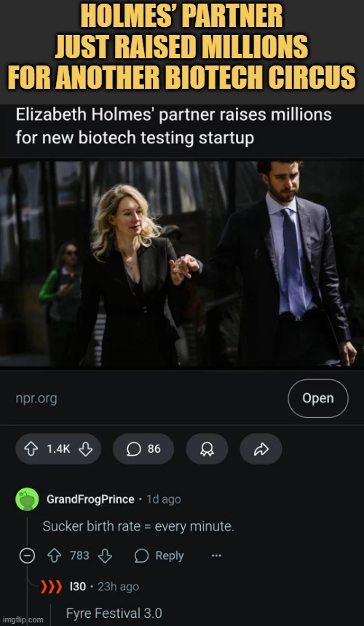364x626 pixels.
Task: Open the Elizabeth Holmes article headline
Action: pos(173,126)
